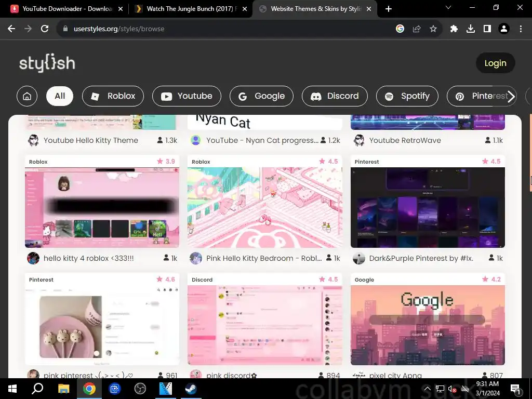The image size is (532, 399).
Task: Open Dark&Purple Pinterest thumbnail
Action: click(x=428, y=207)
